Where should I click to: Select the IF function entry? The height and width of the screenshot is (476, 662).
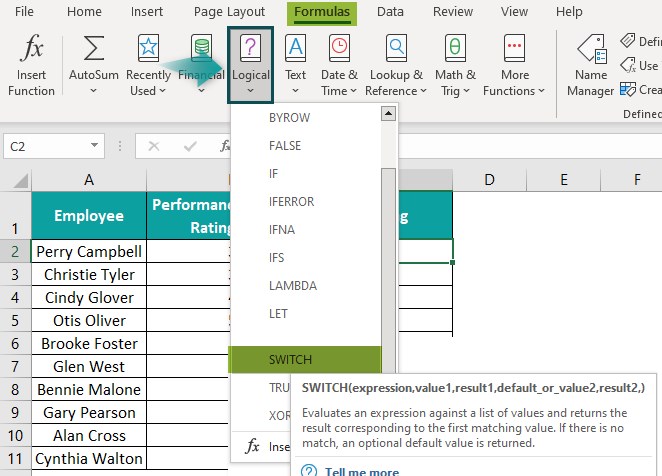(306, 174)
